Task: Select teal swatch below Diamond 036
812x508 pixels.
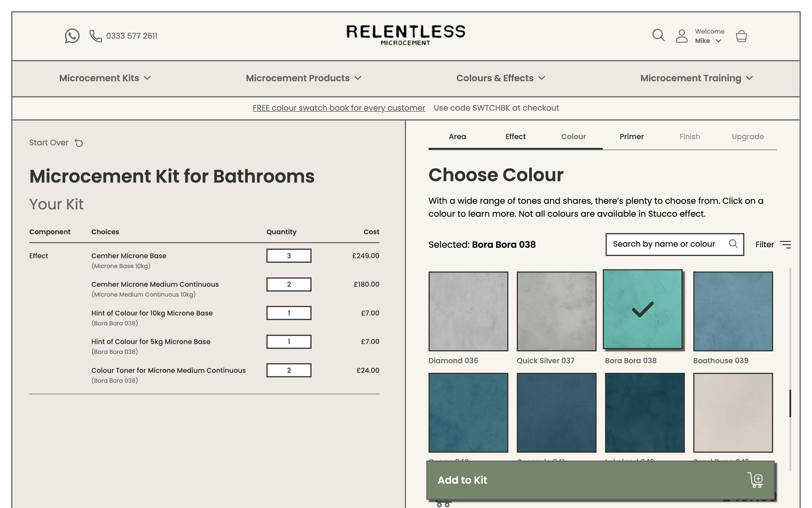Action: [468, 413]
